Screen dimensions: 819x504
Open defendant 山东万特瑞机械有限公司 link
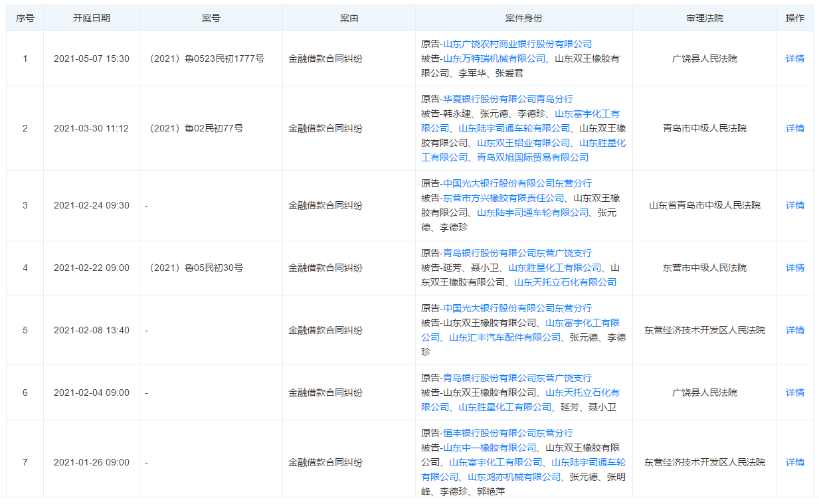(x=494, y=58)
